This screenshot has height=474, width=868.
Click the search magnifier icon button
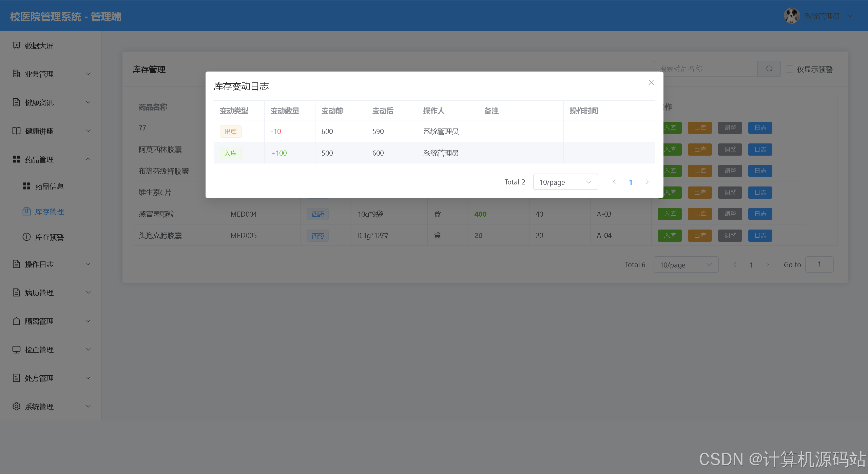pyautogui.click(x=769, y=69)
